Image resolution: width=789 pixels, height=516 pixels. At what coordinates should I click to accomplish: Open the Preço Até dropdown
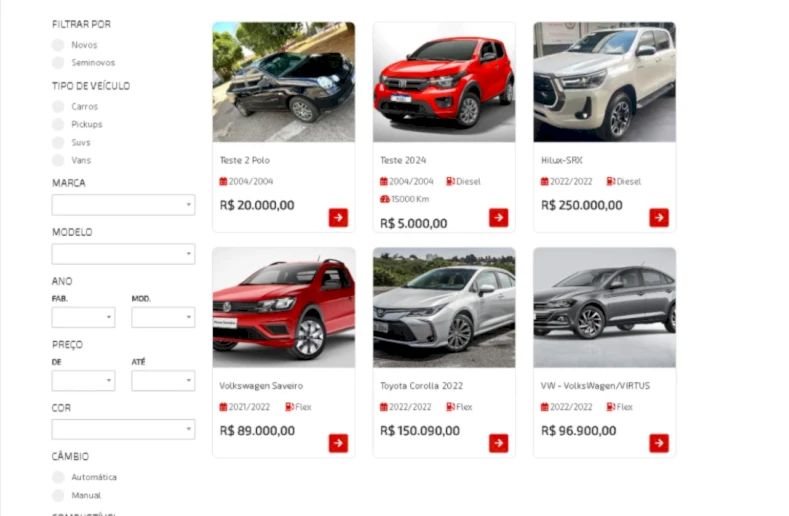tap(164, 381)
